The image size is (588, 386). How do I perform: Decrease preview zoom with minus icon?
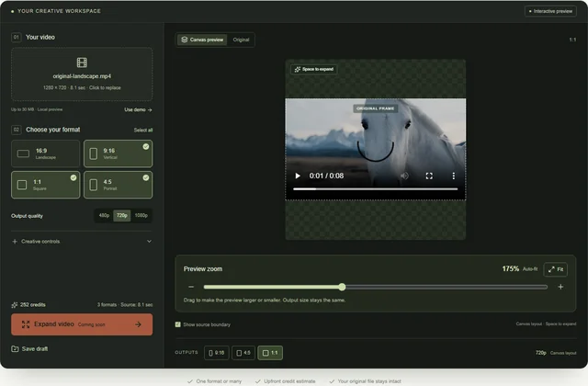tap(191, 287)
